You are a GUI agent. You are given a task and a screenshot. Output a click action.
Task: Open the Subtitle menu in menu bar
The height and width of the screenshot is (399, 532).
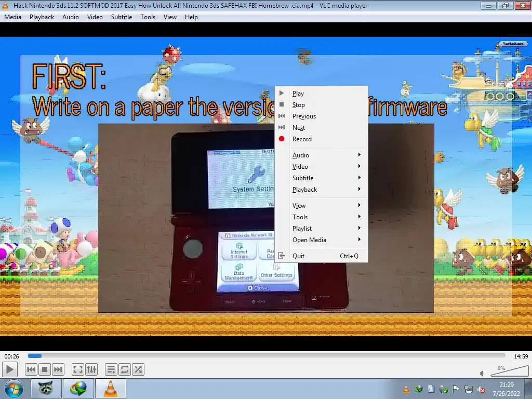click(122, 17)
